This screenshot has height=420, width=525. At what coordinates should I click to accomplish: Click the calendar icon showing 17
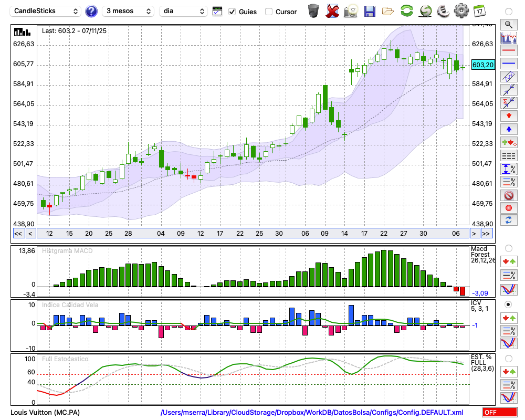[x=479, y=11]
